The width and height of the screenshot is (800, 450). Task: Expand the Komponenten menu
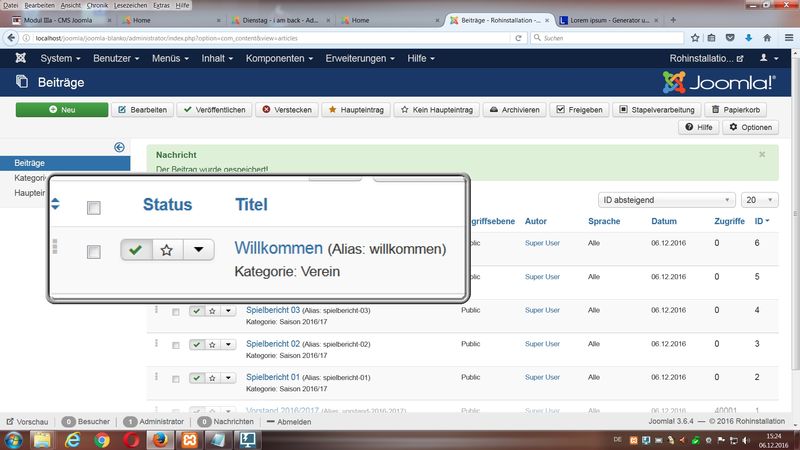point(279,58)
